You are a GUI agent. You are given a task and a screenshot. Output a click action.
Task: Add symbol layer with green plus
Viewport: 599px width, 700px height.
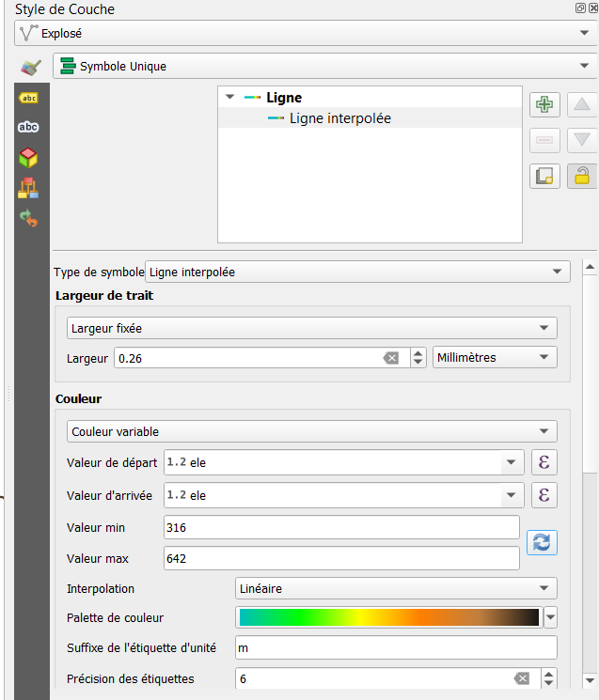coord(544,105)
